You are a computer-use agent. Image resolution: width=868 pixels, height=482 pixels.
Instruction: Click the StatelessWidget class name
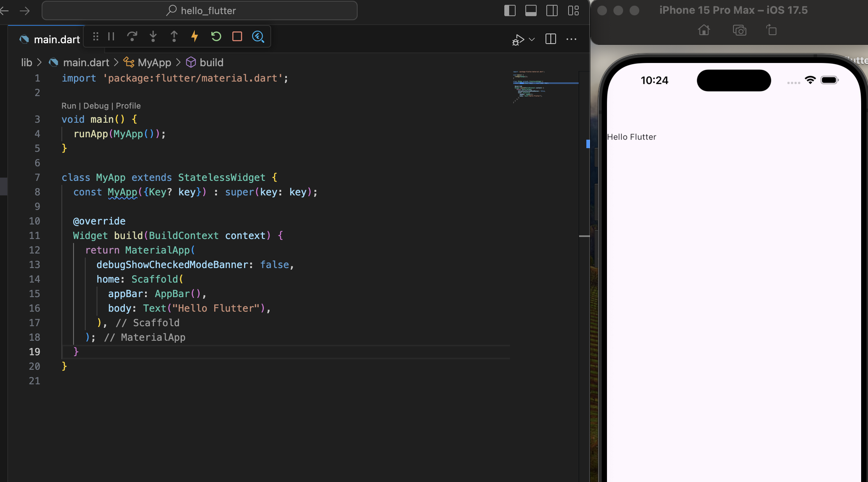click(222, 178)
